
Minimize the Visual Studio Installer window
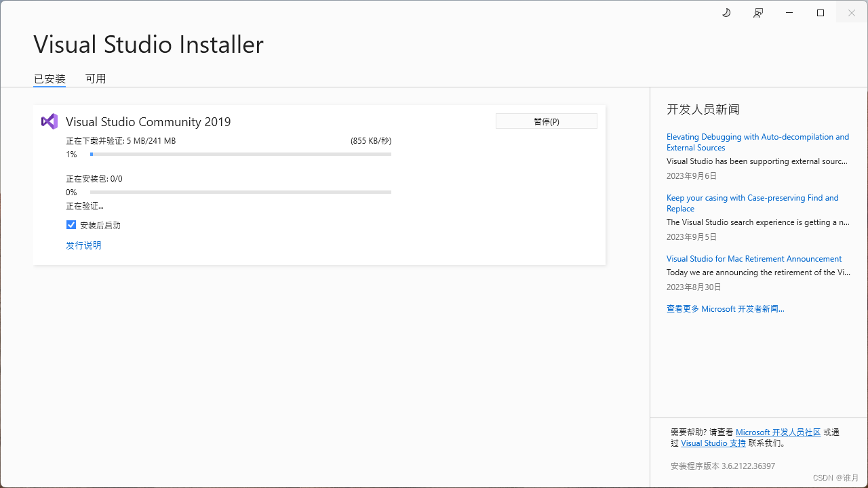point(789,13)
